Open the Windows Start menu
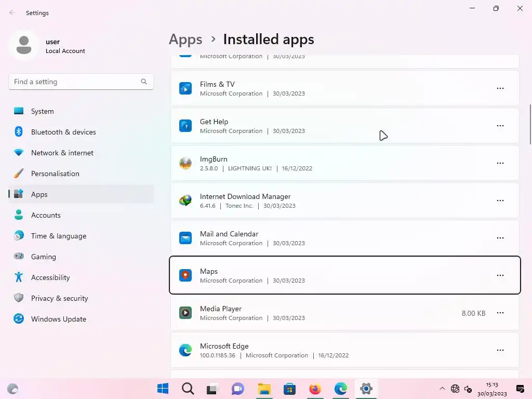 coord(163,389)
